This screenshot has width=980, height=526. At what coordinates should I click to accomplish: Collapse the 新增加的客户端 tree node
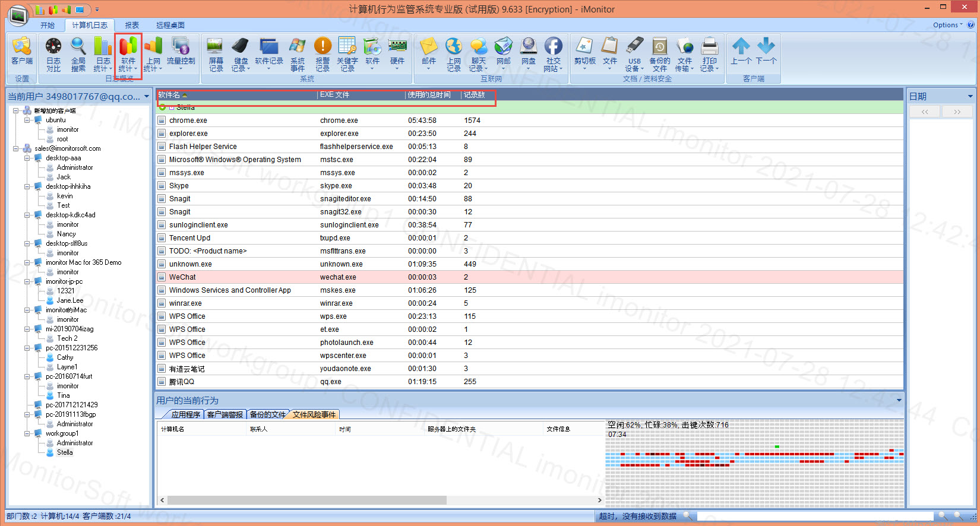click(x=16, y=110)
